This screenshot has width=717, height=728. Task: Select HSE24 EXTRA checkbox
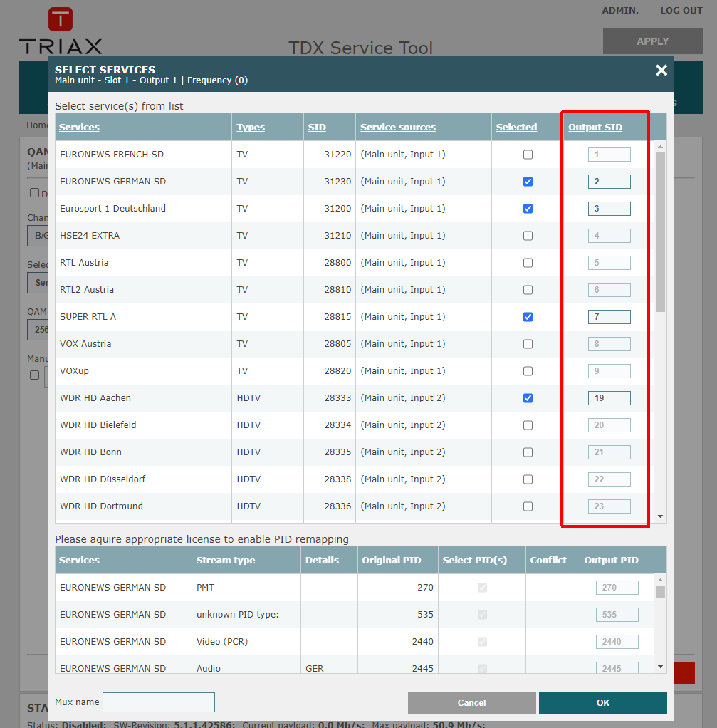point(528,236)
